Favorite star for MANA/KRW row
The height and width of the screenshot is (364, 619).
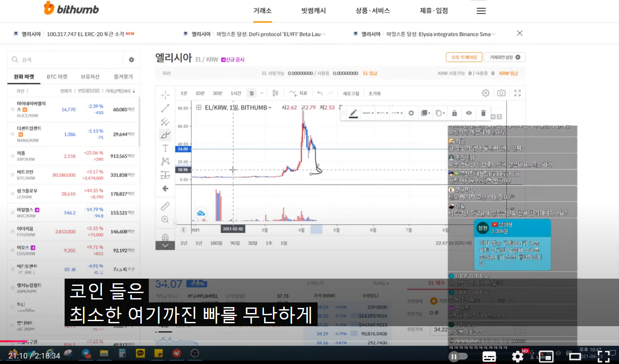coord(13,134)
